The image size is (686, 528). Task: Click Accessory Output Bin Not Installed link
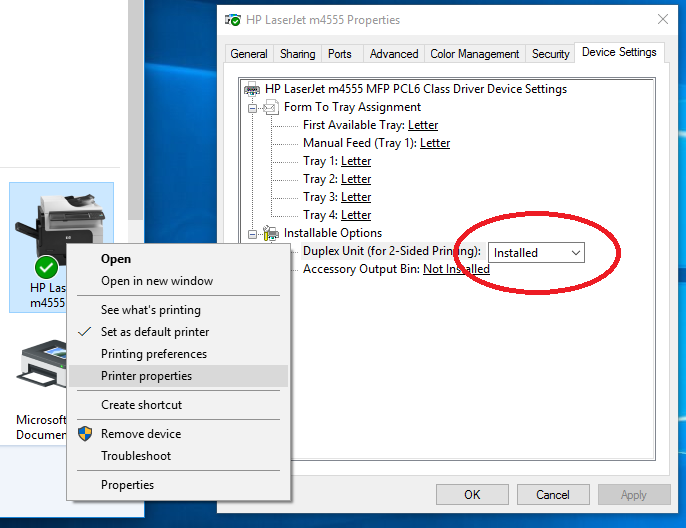coord(456,269)
